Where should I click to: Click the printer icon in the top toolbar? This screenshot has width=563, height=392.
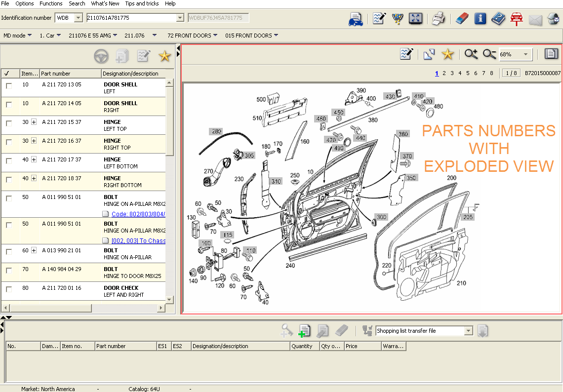(x=439, y=19)
